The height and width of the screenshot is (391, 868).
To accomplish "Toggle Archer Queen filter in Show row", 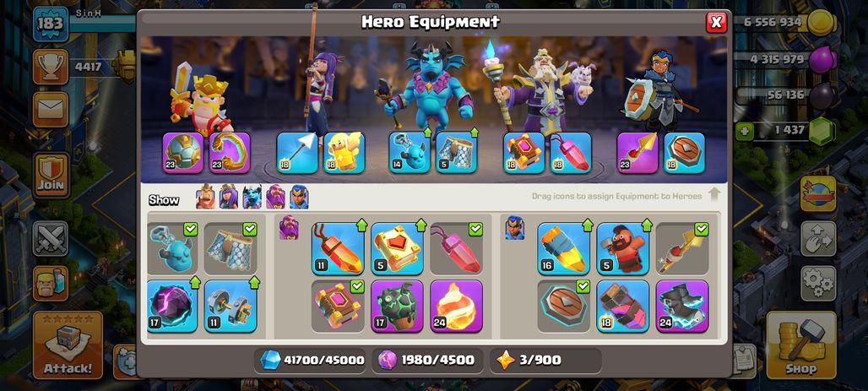I will pyautogui.click(x=229, y=197).
